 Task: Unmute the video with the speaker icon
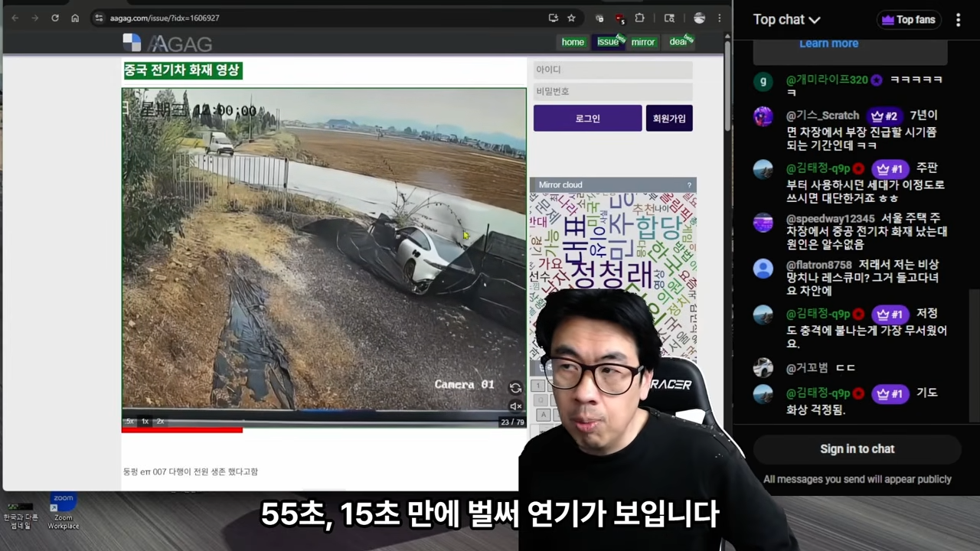[515, 406]
